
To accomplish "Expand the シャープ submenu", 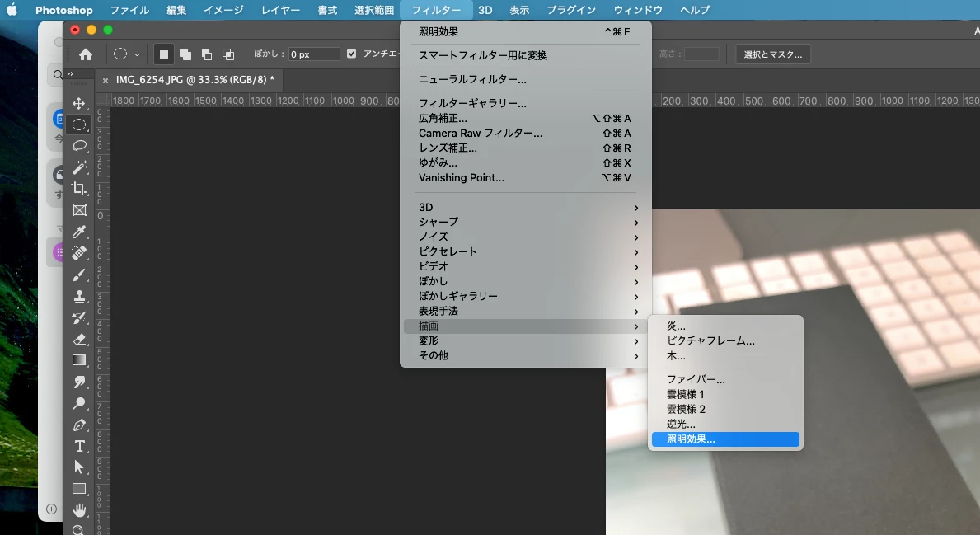I will coord(526,222).
